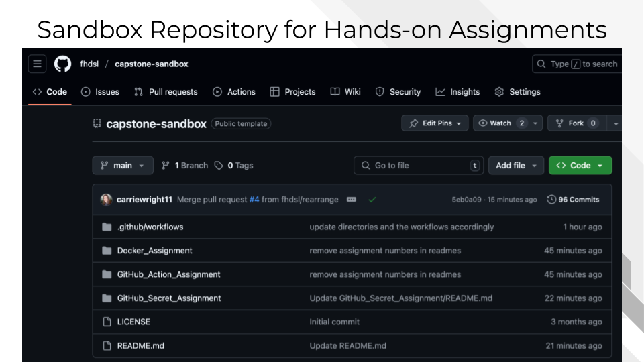
Task: Open commit 'Update GitHub_Secret_Assignment/README.md'
Action: click(x=401, y=298)
